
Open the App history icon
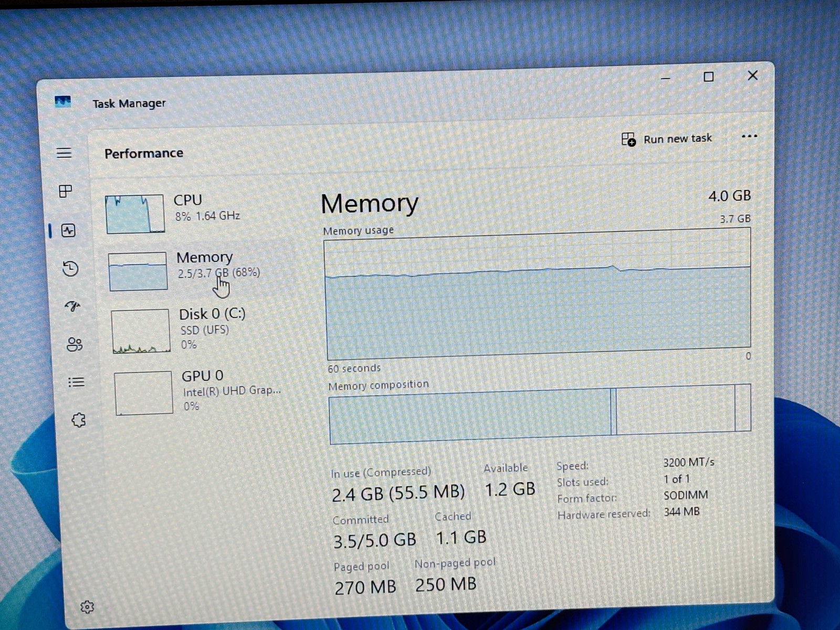pyautogui.click(x=70, y=268)
